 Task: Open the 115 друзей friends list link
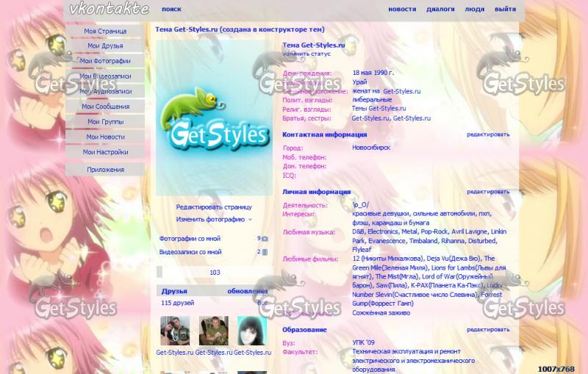pos(176,303)
